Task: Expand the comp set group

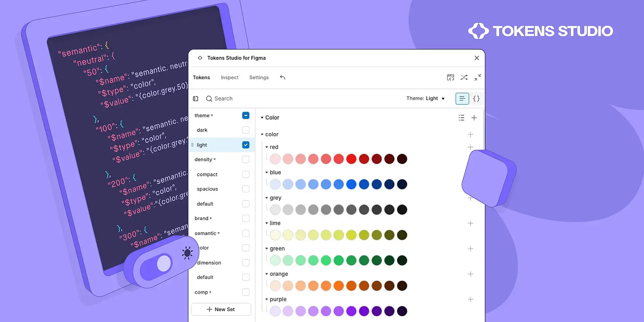Action: pyautogui.click(x=210, y=292)
